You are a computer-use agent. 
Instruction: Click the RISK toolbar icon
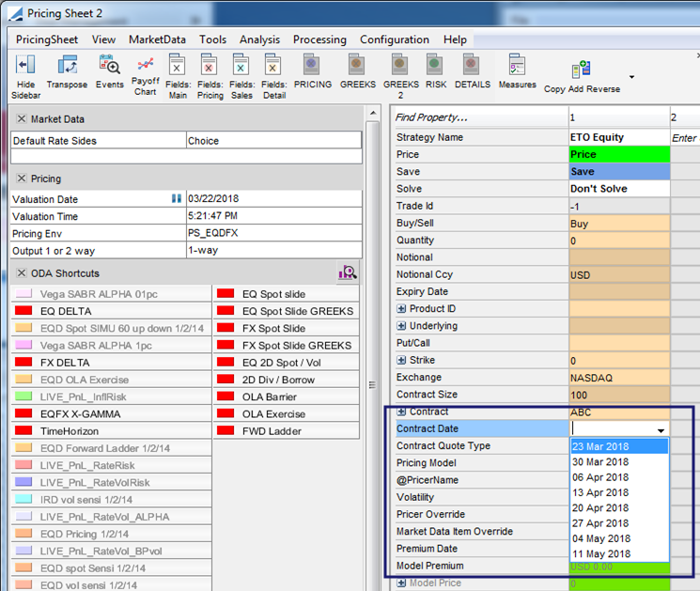tap(434, 65)
